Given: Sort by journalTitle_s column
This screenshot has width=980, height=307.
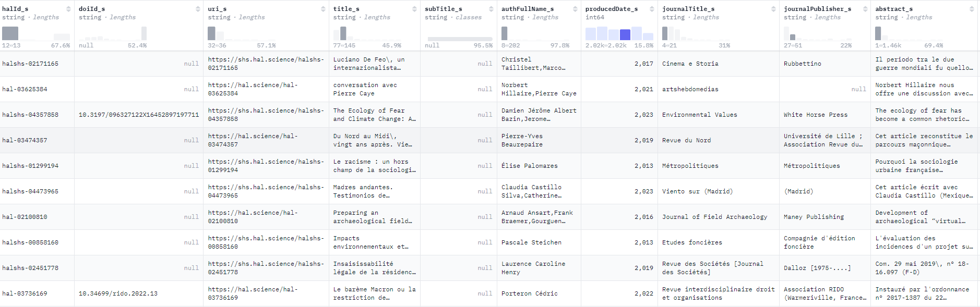Looking at the screenshot, I should tap(773, 9).
